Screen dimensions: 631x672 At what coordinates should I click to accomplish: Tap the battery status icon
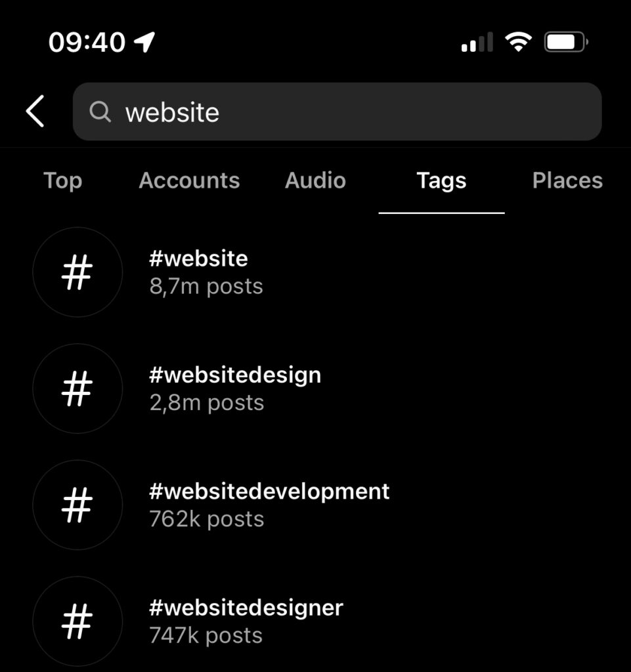pyautogui.click(x=566, y=42)
